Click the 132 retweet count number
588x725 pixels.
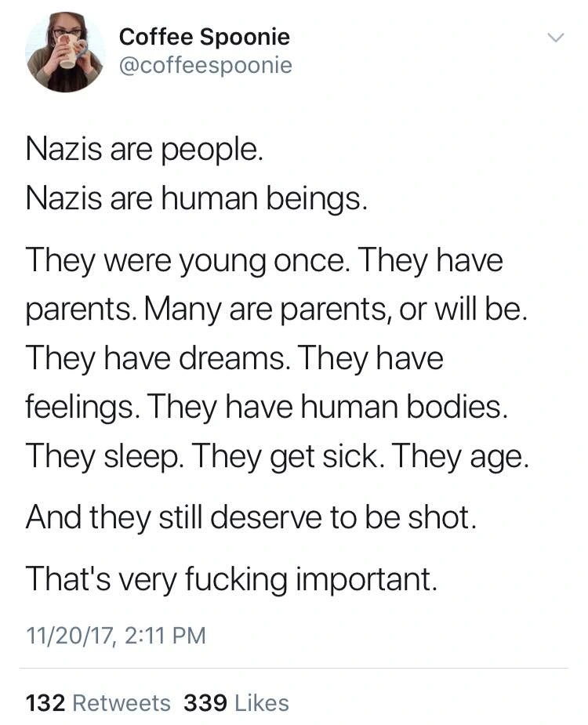pos(45,703)
